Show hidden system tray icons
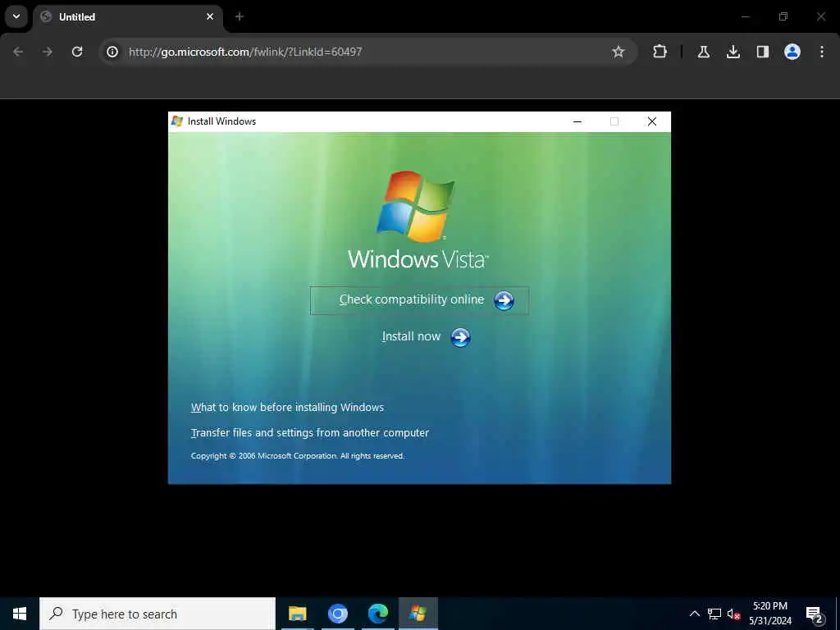 (x=694, y=614)
